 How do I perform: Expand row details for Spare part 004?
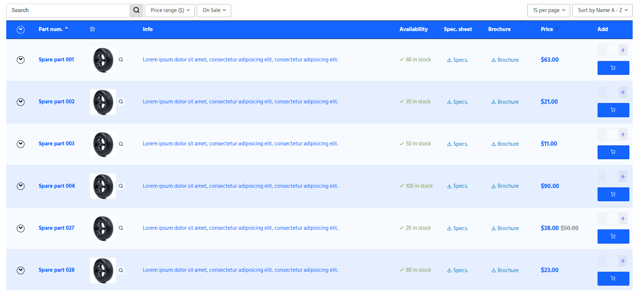21,186
